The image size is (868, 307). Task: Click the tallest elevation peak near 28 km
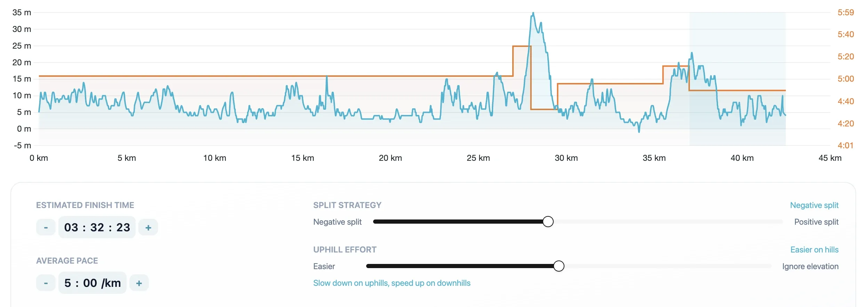coord(533,14)
